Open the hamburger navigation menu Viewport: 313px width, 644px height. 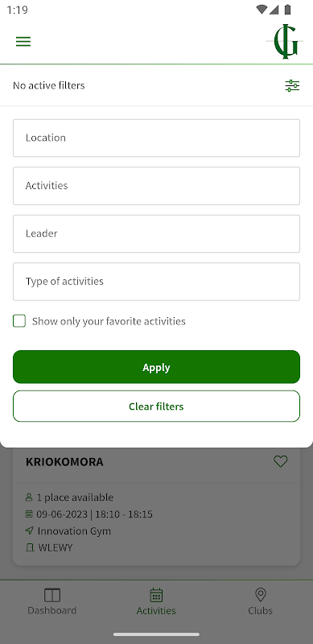23,42
